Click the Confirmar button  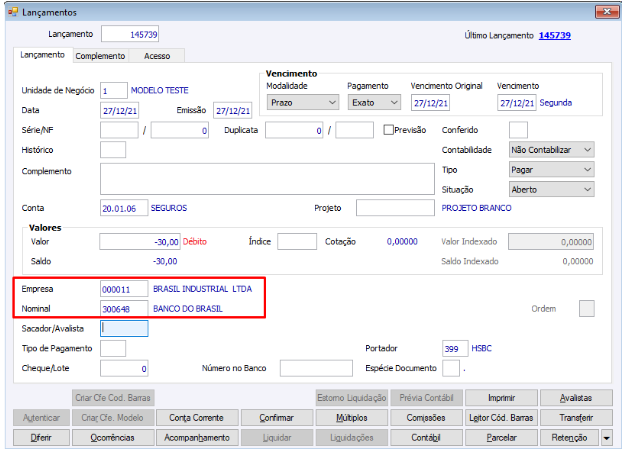pyautogui.click(x=277, y=418)
